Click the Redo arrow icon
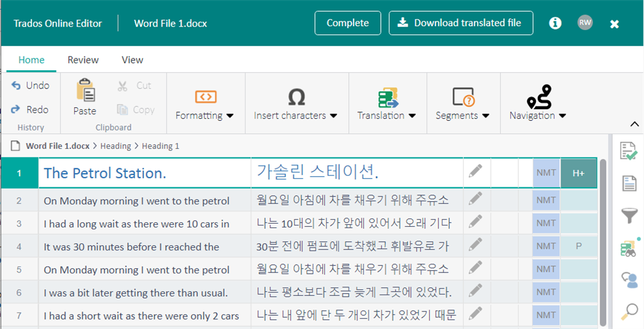 tap(16, 109)
